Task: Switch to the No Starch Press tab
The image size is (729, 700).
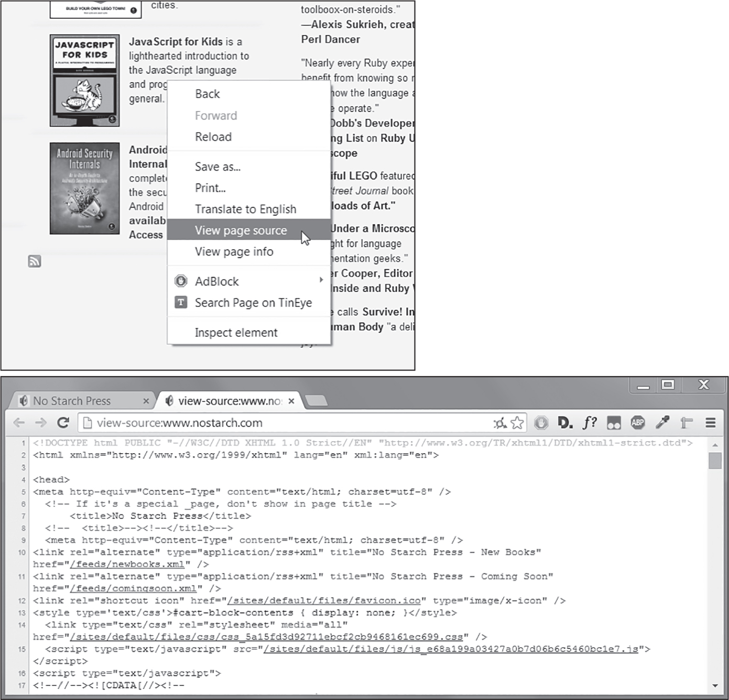Action: pos(72,401)
